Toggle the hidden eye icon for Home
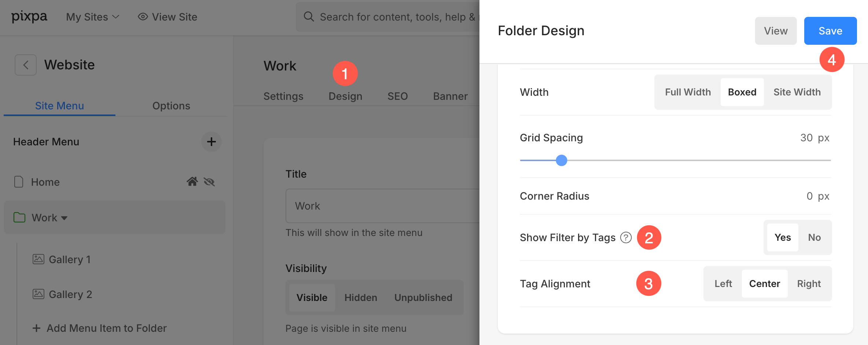This screenshot has height=345, width=868. pos(209,182)
